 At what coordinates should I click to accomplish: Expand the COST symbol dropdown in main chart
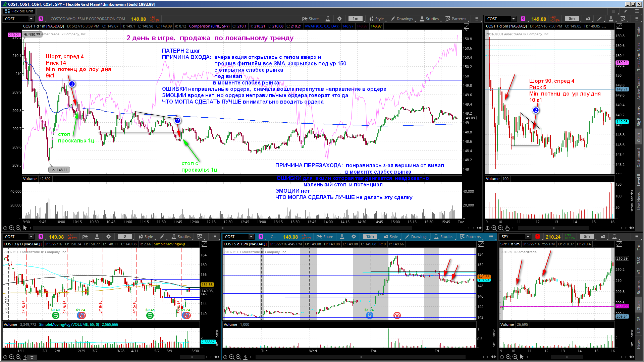click(31, 19)
